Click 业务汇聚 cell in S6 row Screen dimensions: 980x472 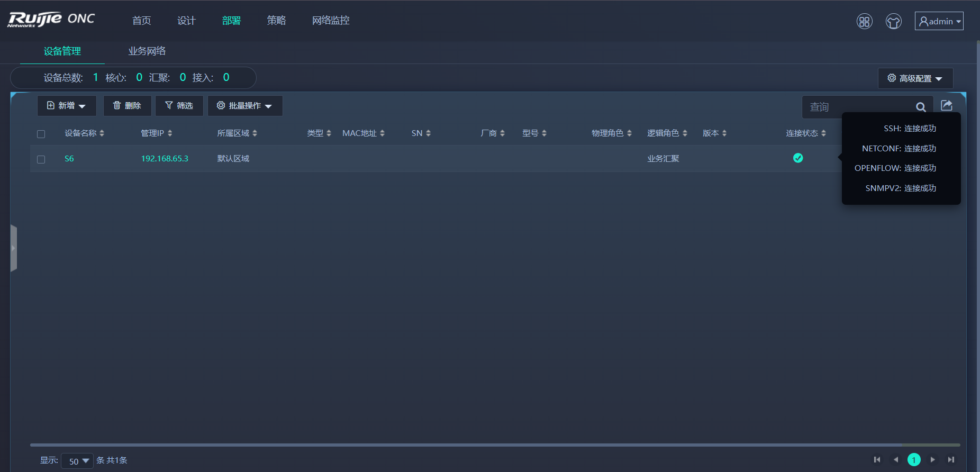(x=663, y=159)
